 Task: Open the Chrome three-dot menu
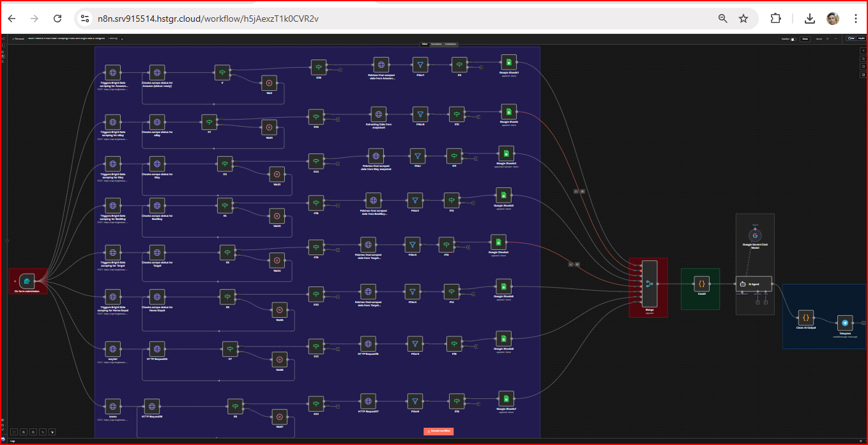point(856,19)
